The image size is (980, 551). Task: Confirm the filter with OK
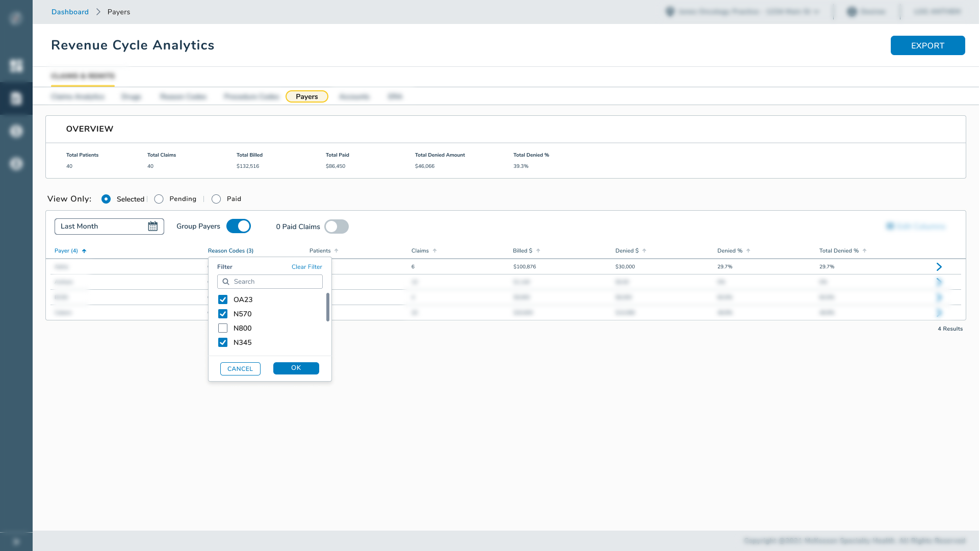(296, 368)
